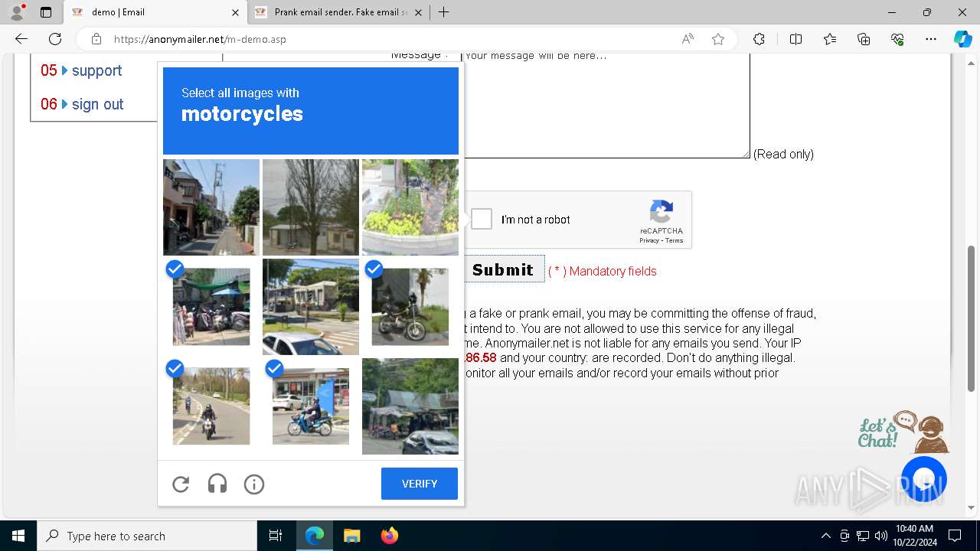This screenshot has height=551, width=980.
Task: Open reCAPTCHA Privacy link
Action: click(649, 240)
